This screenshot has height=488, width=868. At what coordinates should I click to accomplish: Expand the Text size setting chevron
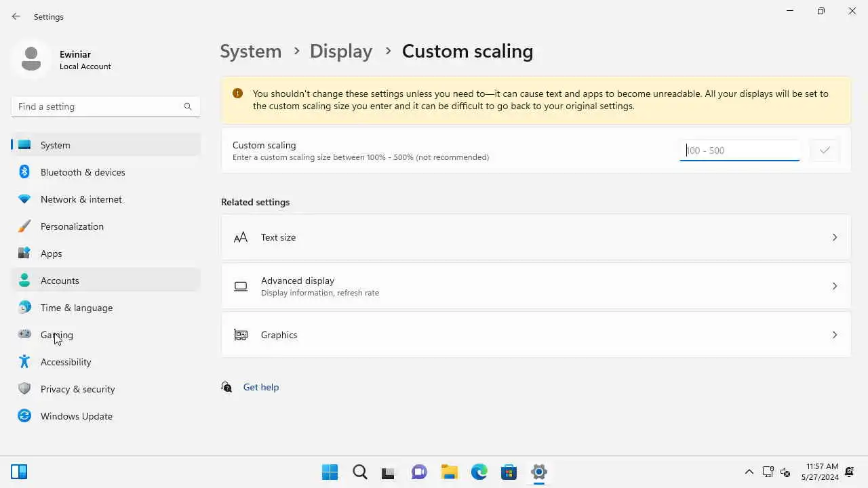click(835, 237)
